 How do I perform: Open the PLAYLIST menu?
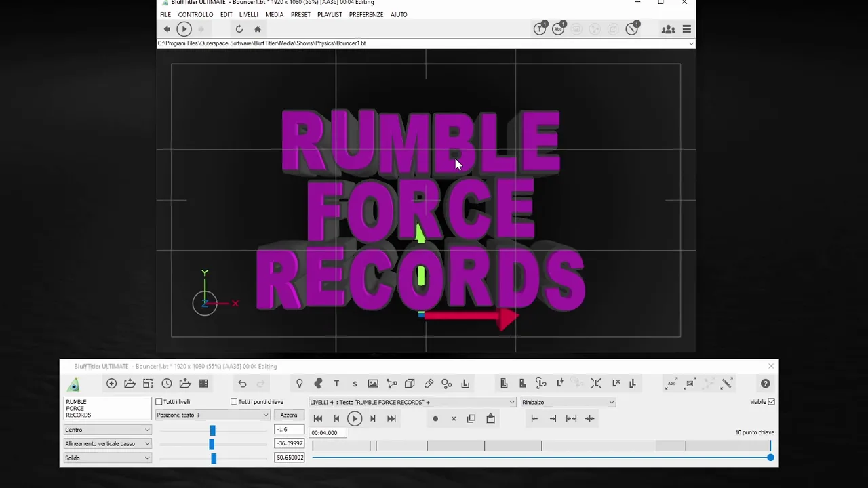point(330,14)
